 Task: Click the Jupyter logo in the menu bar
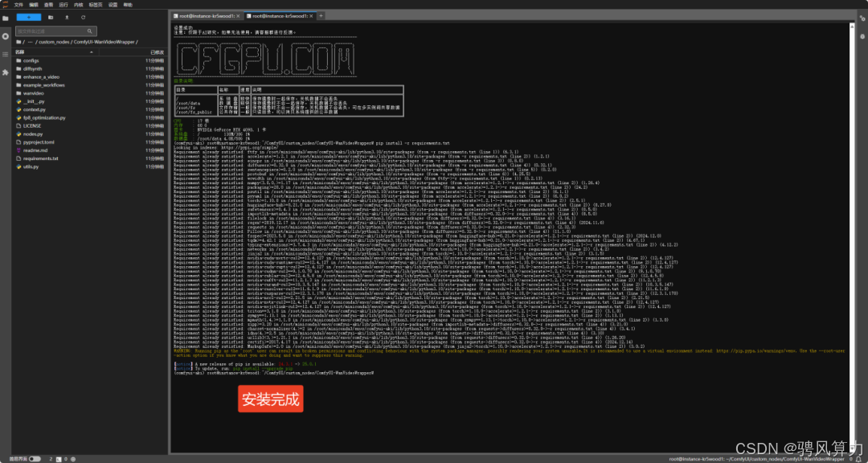(x=5, y=5)
